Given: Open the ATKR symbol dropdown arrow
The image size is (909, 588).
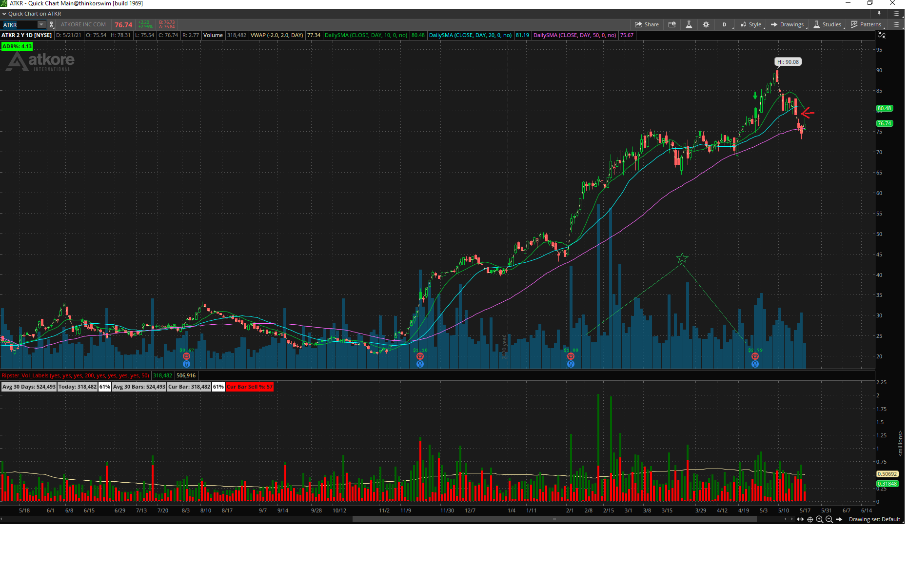Looking at the screenshot, I should [41, 24].
